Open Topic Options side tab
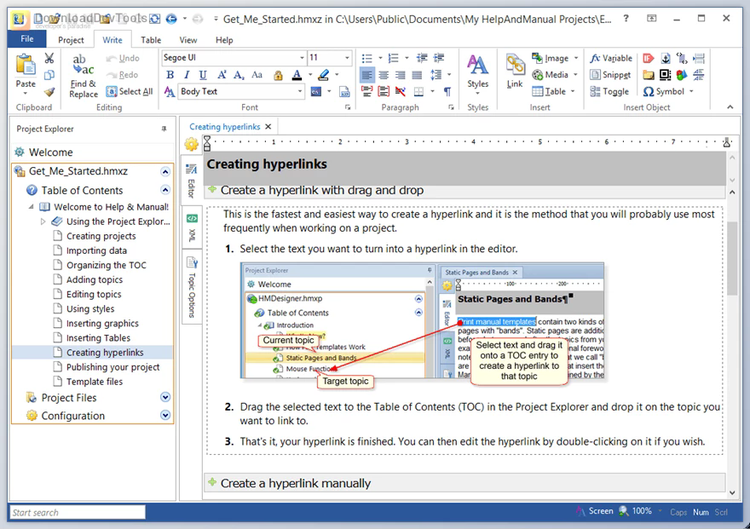 coord(192,288)
